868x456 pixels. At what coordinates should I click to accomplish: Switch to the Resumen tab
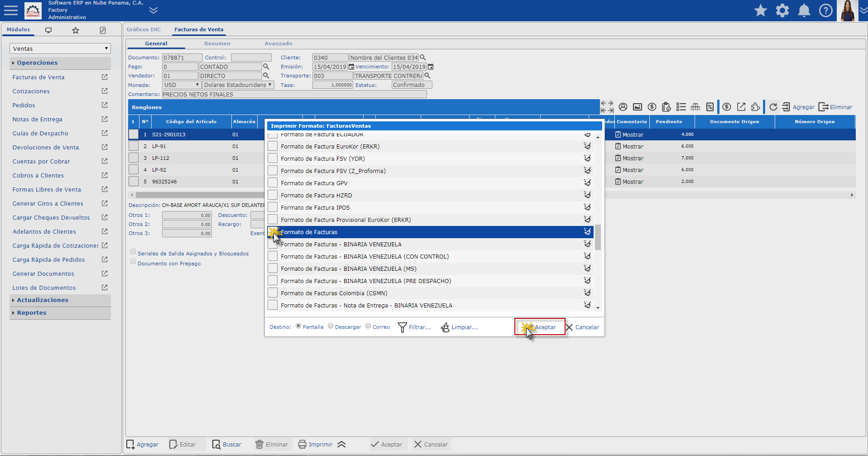click(217, 43)
